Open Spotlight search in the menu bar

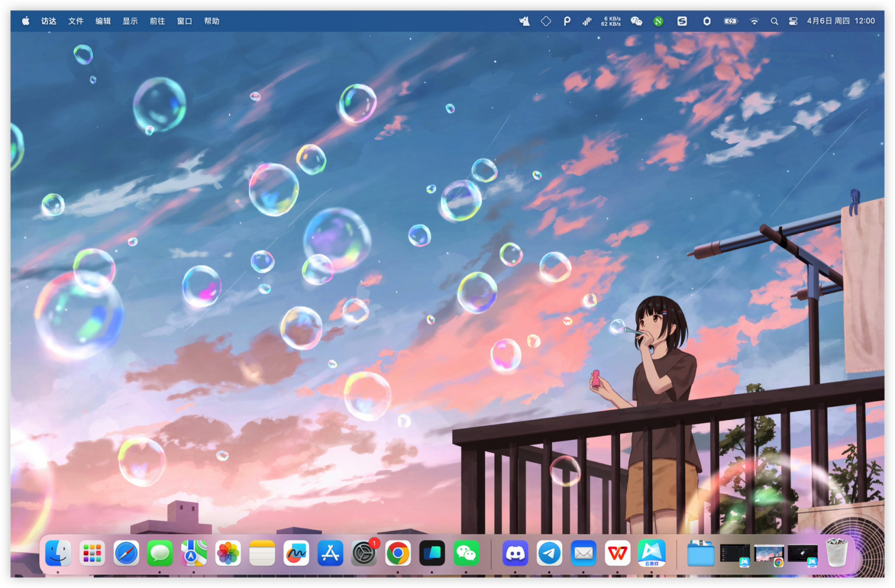pos(774,21)
